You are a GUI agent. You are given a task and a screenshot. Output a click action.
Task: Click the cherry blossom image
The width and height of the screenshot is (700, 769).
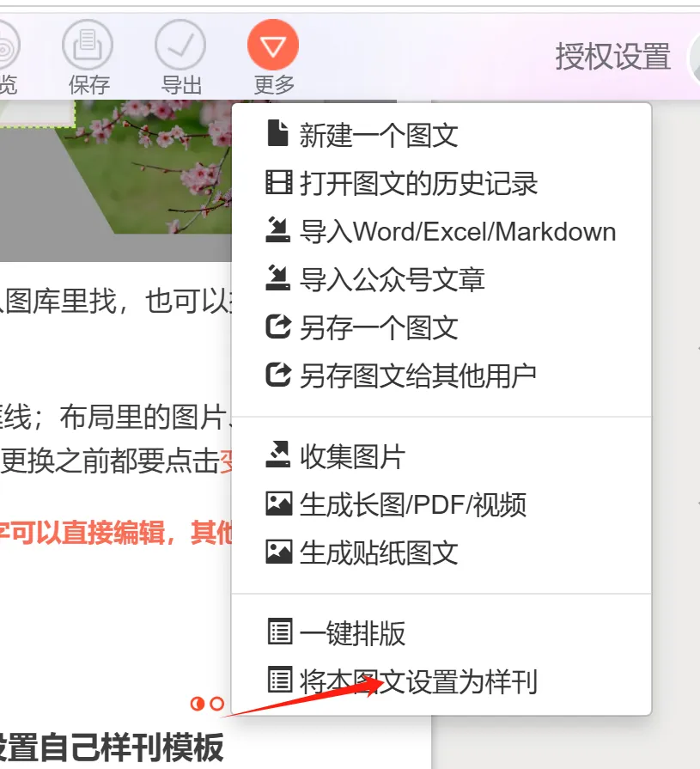click(147, 167)
